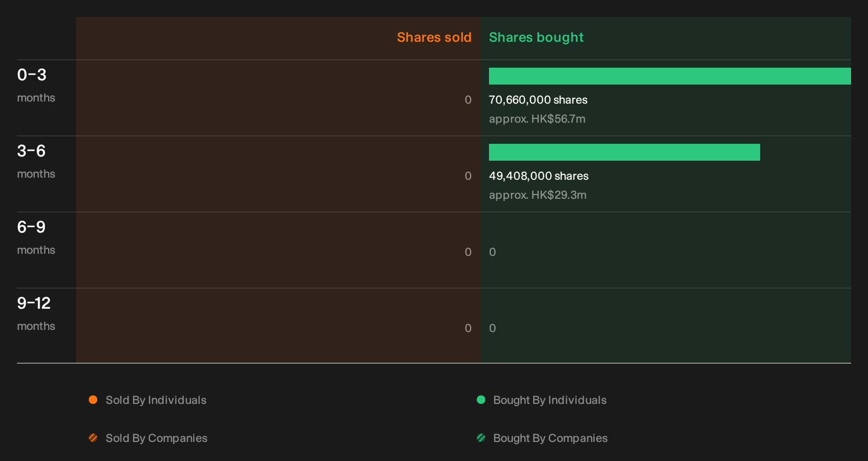868x461 pixels.
Task: Click the striped Bought By Companies legend icon
Action: click(x=481, y=438)
